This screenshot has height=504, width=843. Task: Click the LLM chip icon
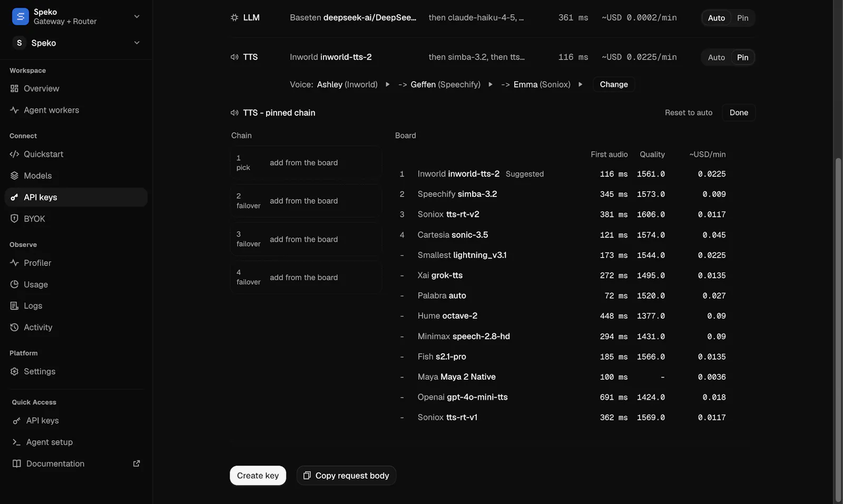[234, 17]
